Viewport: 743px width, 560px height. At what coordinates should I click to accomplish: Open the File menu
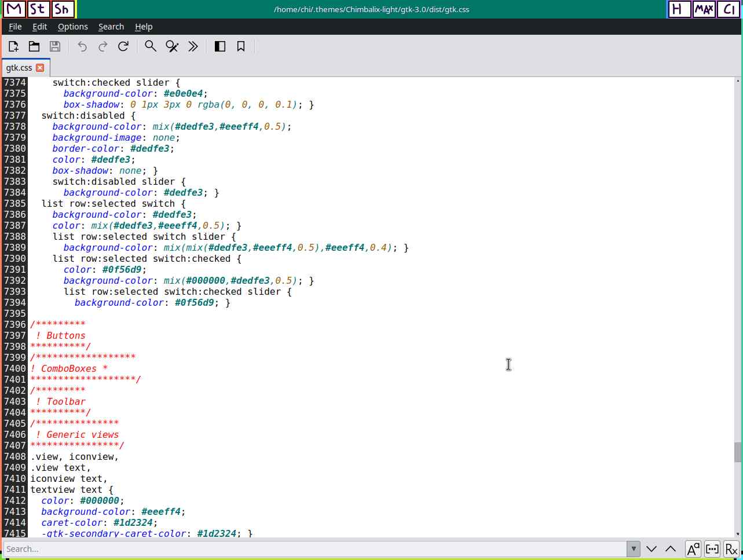[x=16, y=27]
